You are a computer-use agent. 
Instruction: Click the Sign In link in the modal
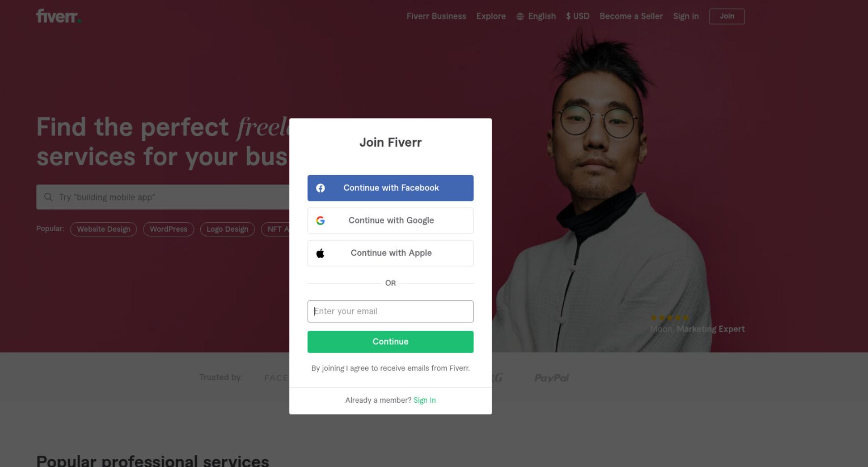click(x=425, y=400)
